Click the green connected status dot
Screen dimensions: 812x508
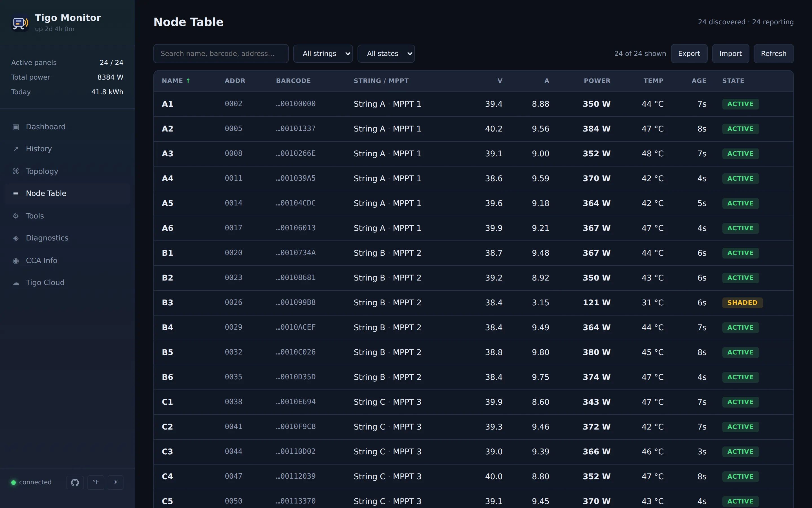coord(14,483)
